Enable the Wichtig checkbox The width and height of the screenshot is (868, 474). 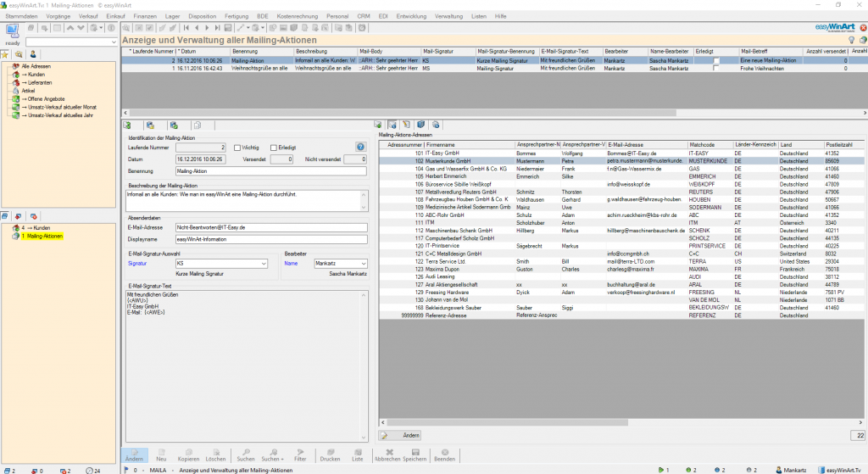tap(236, 147)
